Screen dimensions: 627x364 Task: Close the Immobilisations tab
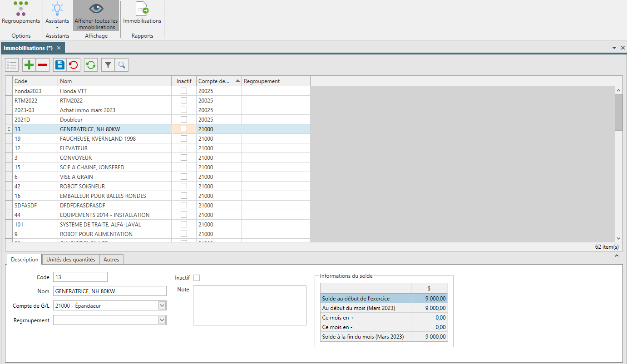59,48
